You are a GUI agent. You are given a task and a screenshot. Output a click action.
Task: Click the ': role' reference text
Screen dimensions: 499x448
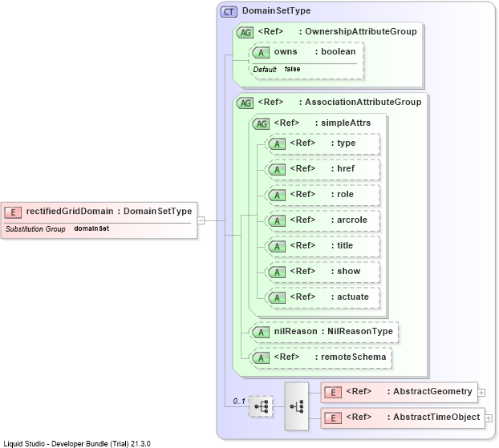point(343,194)
